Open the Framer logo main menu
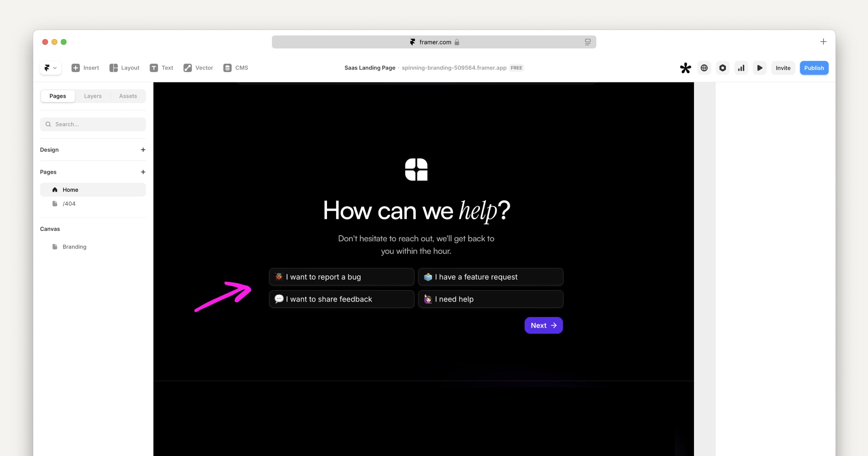868x456 pixels. [50, 68]
